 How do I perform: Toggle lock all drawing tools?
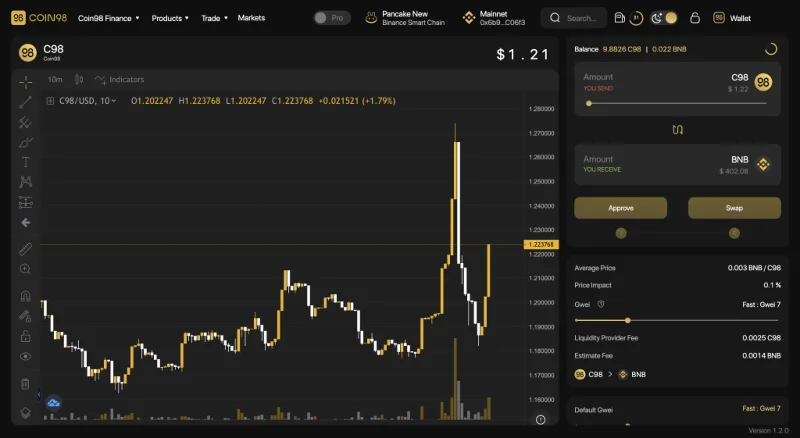26,336
